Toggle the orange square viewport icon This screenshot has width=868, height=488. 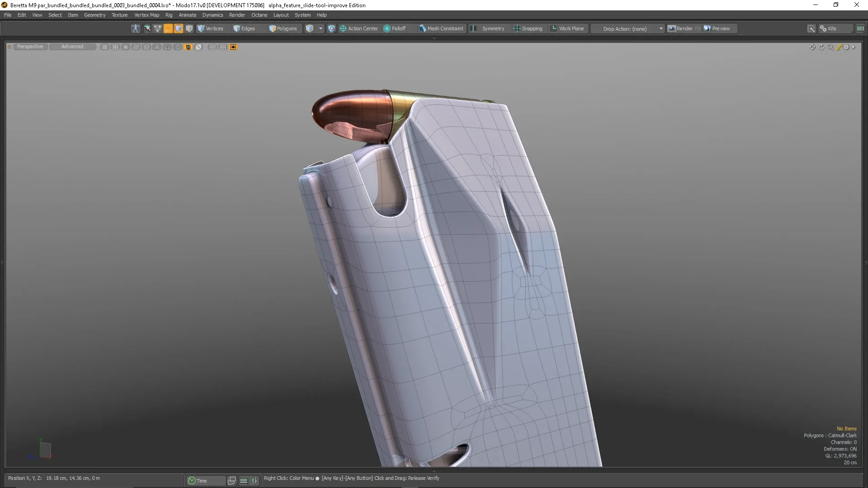[233, 47]
